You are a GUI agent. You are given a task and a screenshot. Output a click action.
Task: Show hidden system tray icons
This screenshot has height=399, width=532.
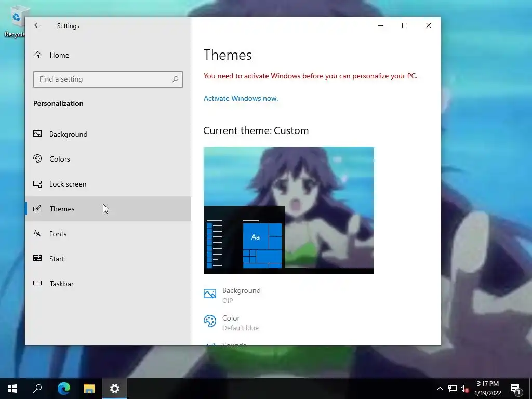click(440, 389)
